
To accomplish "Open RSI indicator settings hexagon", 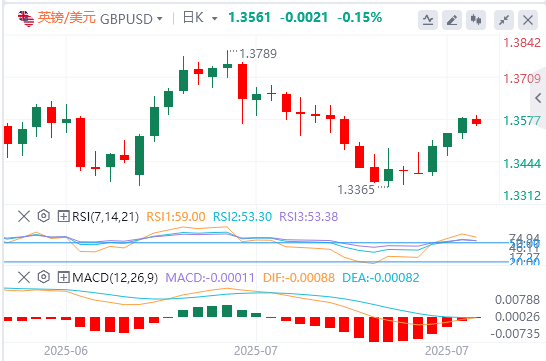I will (44, 216).
